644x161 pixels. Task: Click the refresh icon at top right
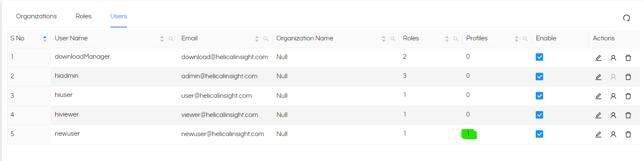tap(627, 18)
